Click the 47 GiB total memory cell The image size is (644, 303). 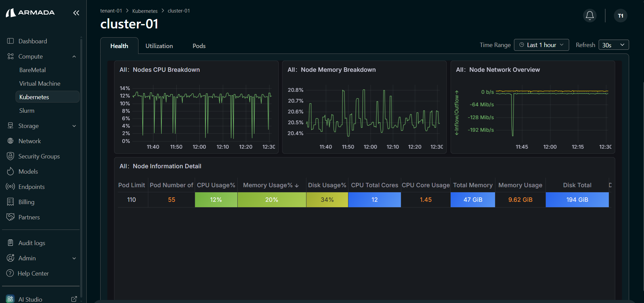473,200
